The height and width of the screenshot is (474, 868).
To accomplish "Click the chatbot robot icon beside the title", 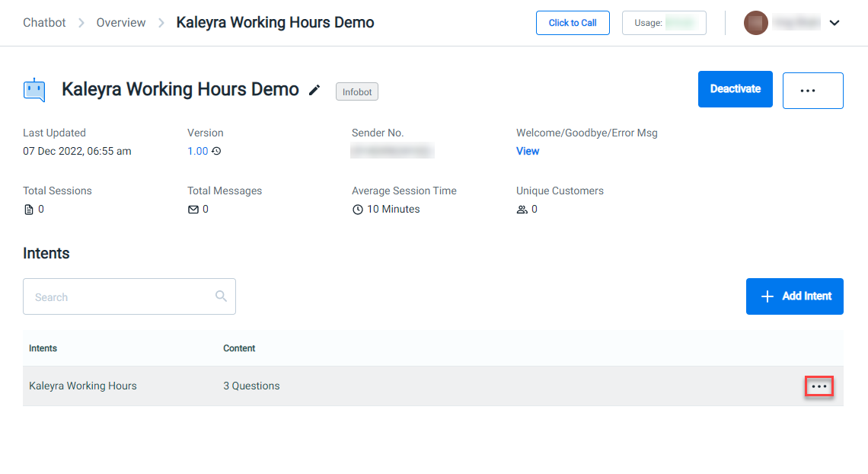I will coord(34,90).
